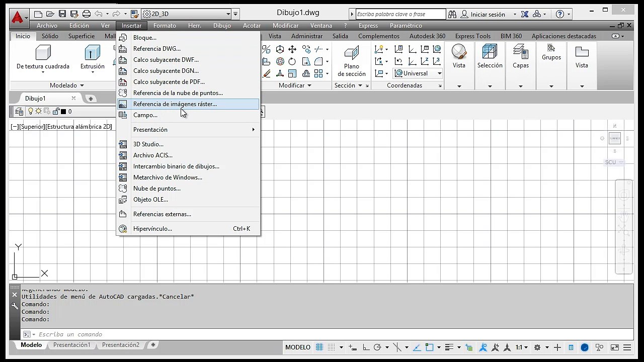644x362 pixels.
Task: Open the Grupos ribbon panel button
Action: [x=551, y=66]
